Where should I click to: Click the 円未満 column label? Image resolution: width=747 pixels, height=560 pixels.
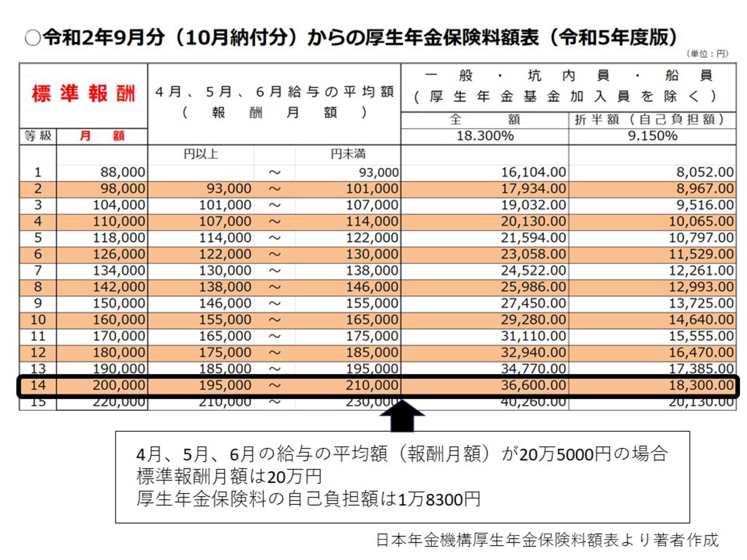click(x=347, y=154)
